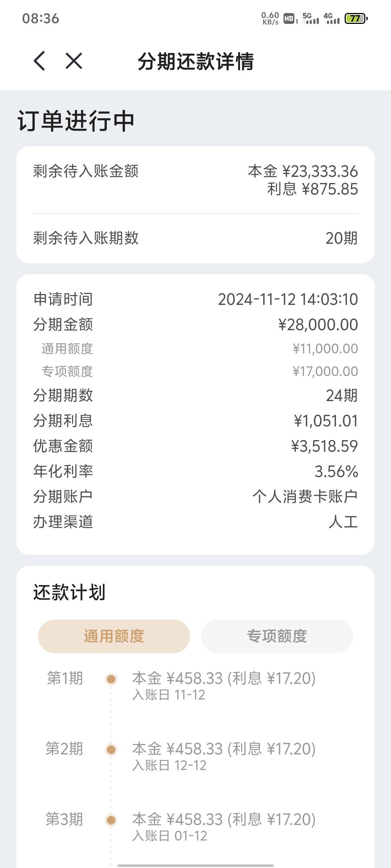
Task: Tap the 第2期 timeline dot
Action: 111,749
